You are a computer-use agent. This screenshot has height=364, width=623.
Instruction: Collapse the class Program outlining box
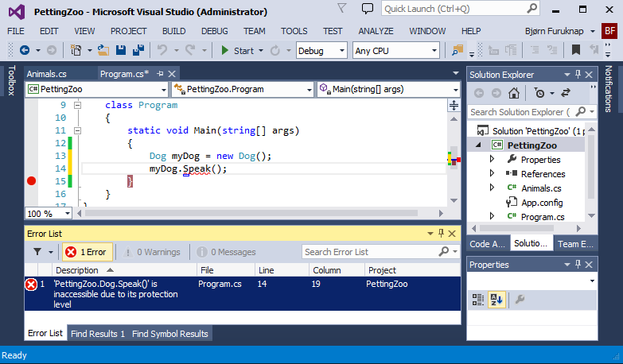pos(78,105)
